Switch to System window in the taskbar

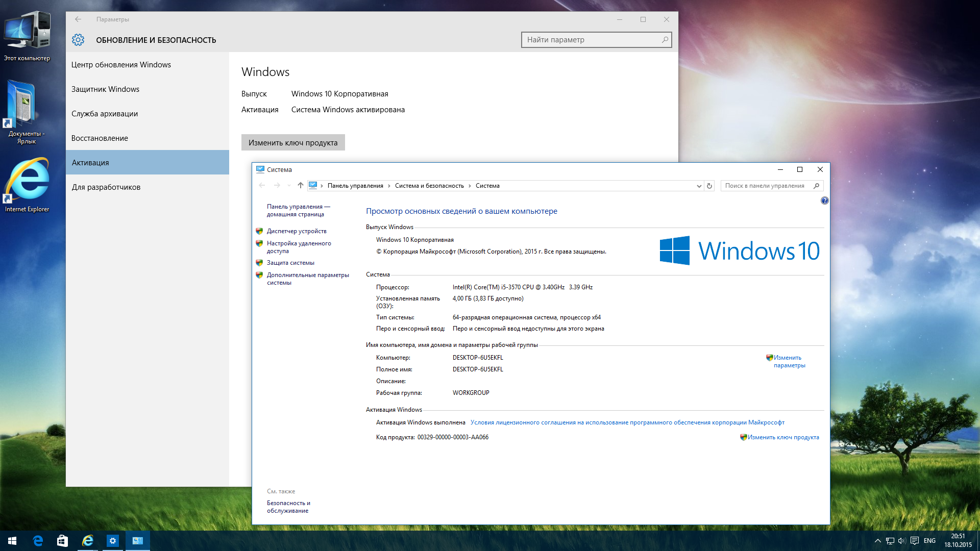point(138,541)
